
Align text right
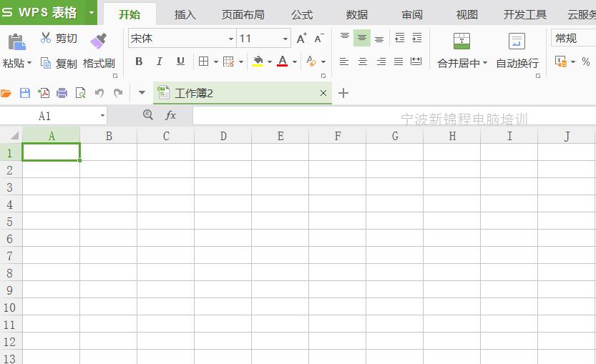pos(381,62)
